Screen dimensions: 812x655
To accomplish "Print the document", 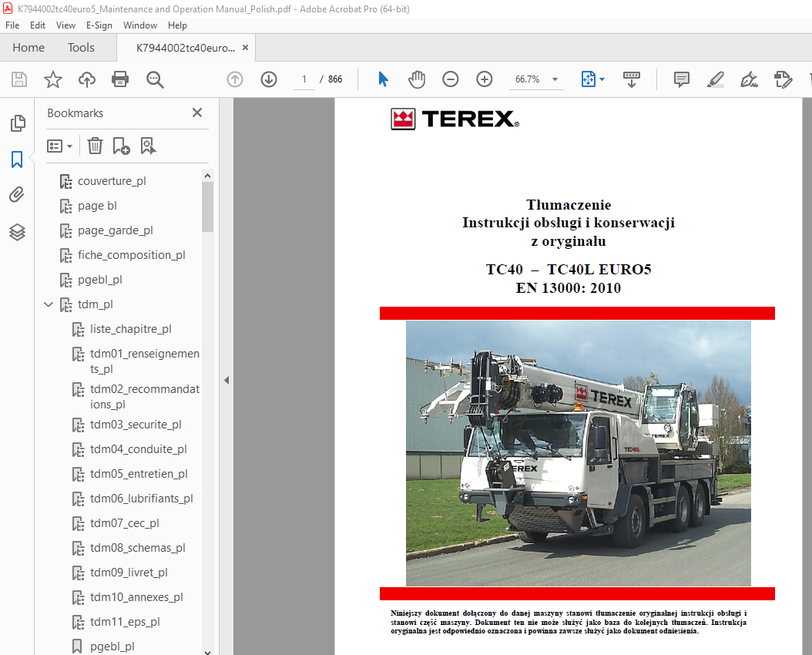I will click(x=120, y=79).
